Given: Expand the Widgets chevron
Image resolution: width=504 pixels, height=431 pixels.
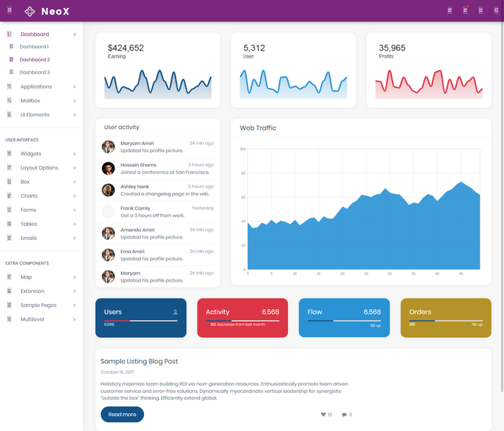Looking at the screenshot, I should (75, 154).
